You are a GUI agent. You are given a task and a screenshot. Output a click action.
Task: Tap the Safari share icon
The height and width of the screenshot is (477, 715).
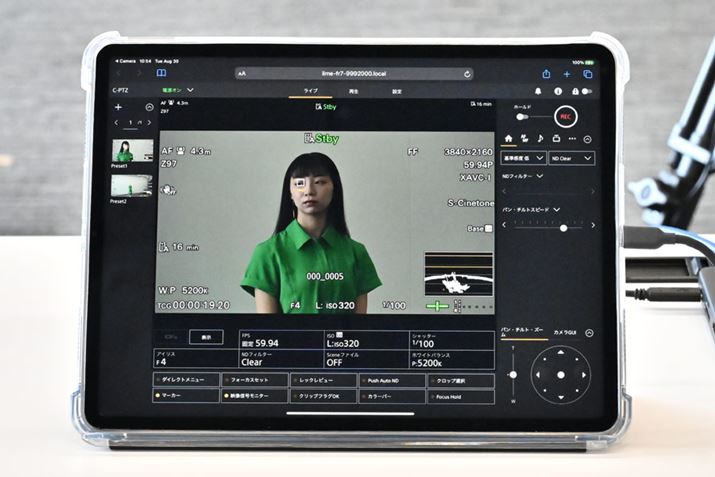point(546,74)
